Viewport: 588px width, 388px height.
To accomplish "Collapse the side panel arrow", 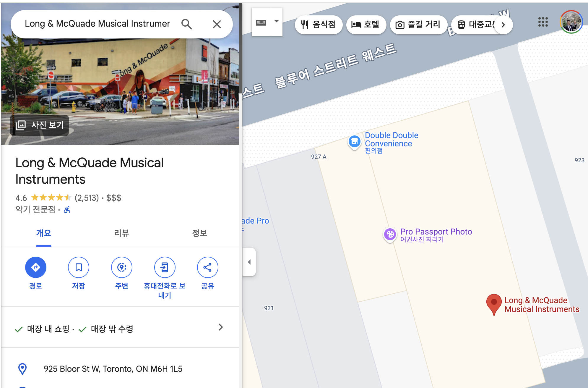I will point(249,262).
